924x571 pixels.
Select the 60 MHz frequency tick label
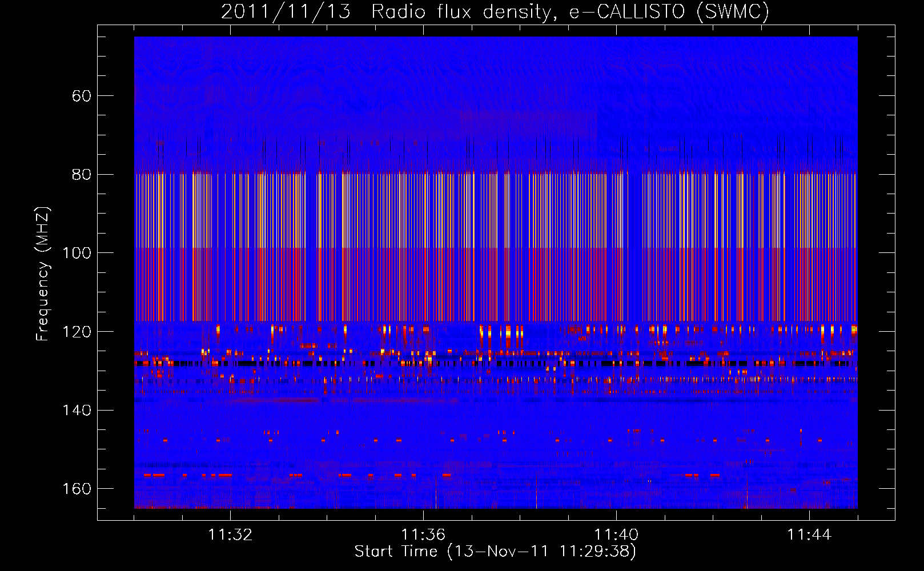click(82, 96)
